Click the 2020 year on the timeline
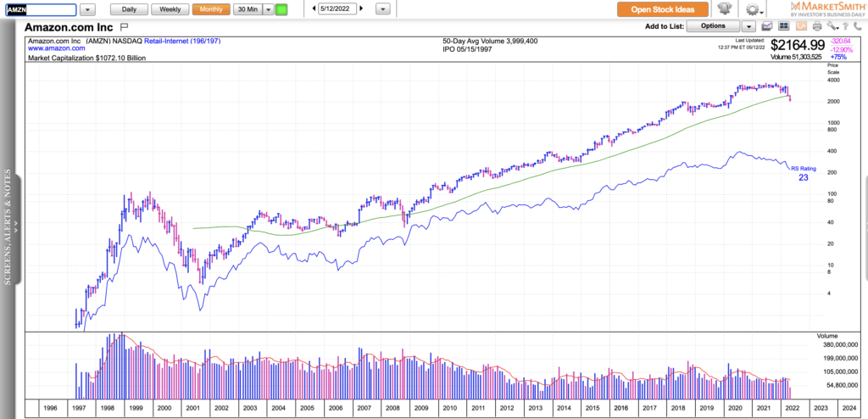Viewport: 868px width, 419px height. [737, 408]
